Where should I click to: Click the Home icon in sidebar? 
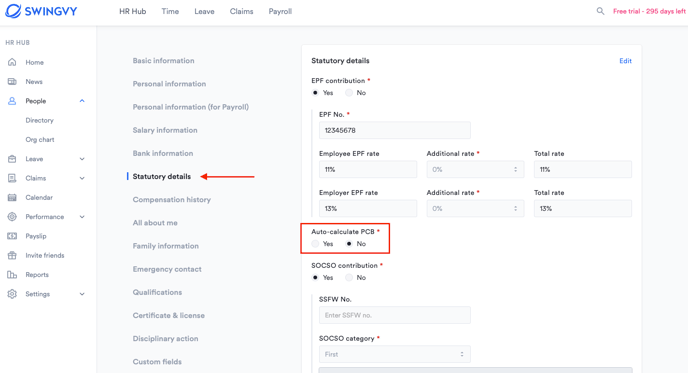click(12, 62)
